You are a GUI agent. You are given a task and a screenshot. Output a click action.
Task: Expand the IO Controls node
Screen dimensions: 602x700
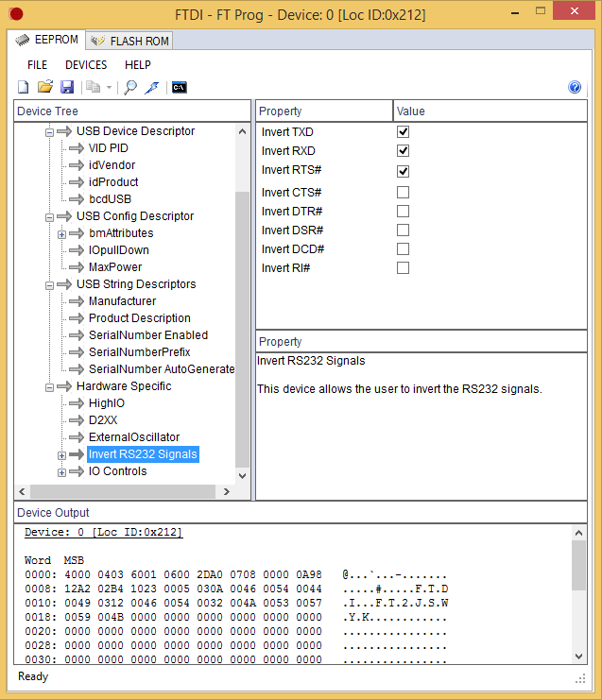61,472
